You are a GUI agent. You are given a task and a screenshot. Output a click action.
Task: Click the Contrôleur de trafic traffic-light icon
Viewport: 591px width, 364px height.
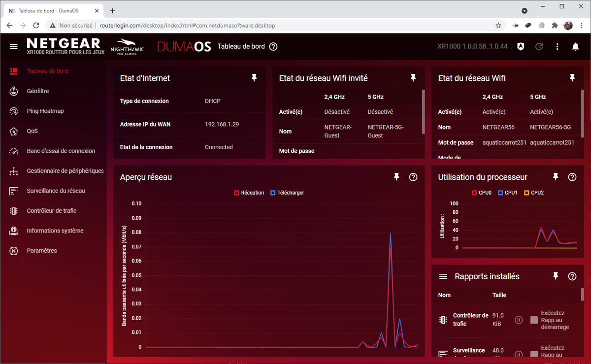click(14, 211)
